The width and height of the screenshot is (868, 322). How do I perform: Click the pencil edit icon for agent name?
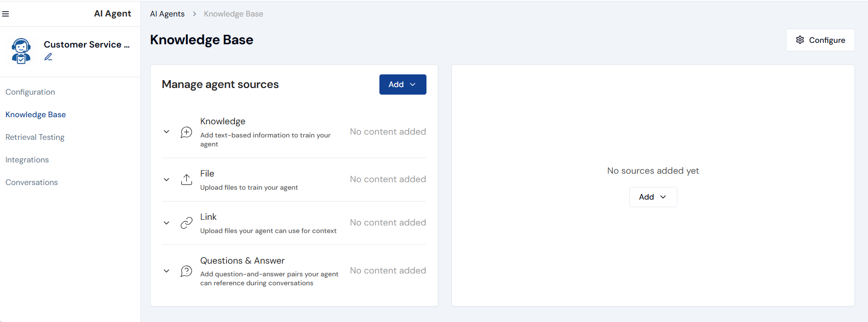click(48, 57)
